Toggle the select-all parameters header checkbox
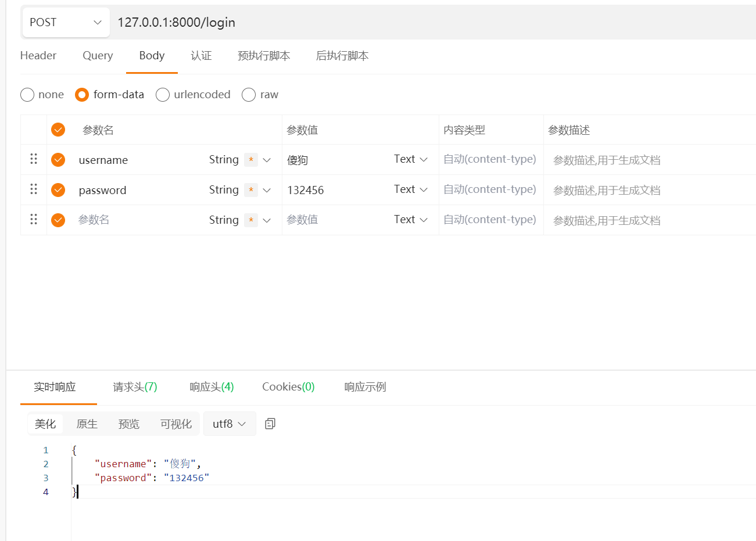The width and height of the screenshot is (756, 541). pos(58,130)
